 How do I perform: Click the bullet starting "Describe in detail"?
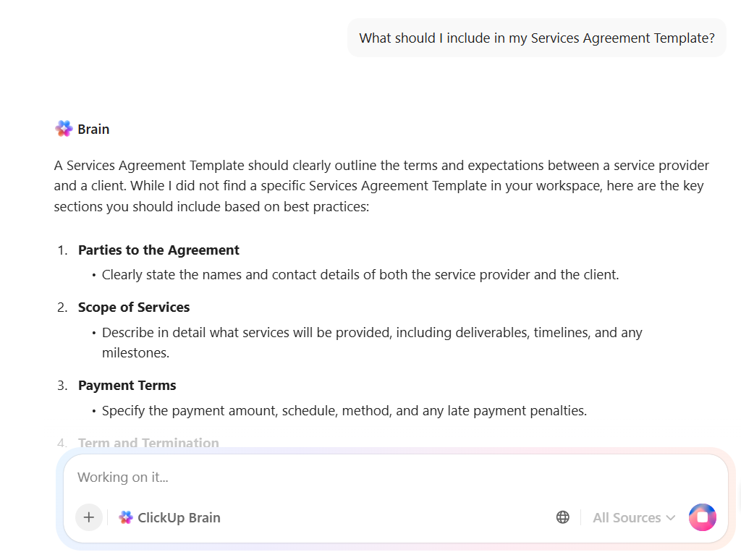click(372, 333)
